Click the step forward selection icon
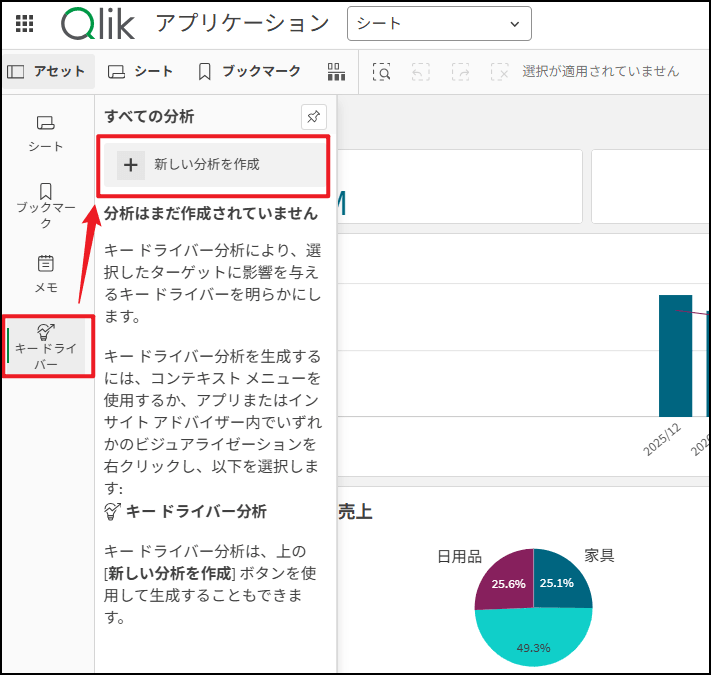 click(x=460, y=71)
